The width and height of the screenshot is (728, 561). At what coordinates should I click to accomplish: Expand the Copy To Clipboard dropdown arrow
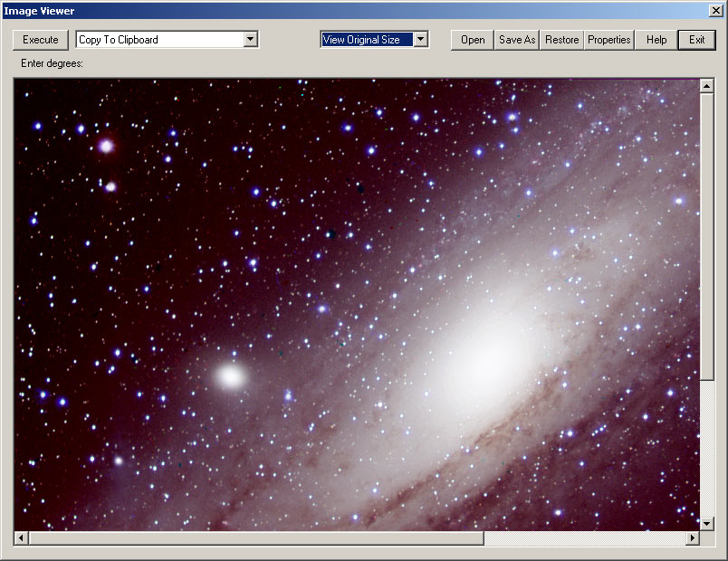tap(251, 40)
